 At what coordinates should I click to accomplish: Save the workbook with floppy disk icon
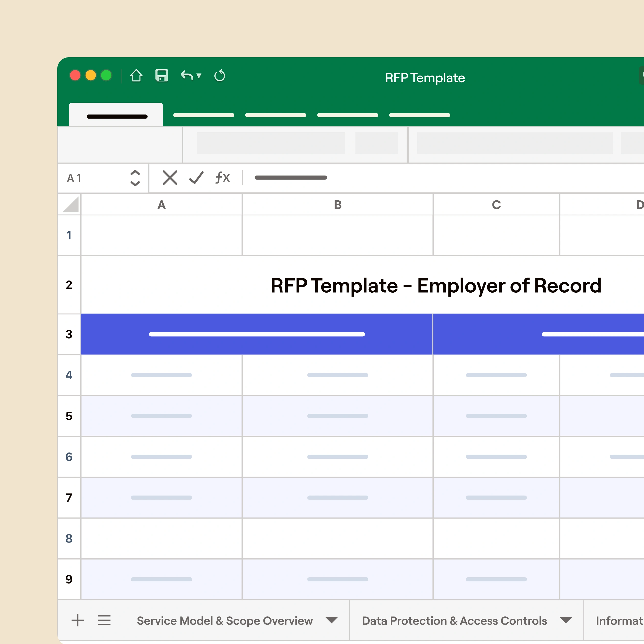click(x=162, y=75)
